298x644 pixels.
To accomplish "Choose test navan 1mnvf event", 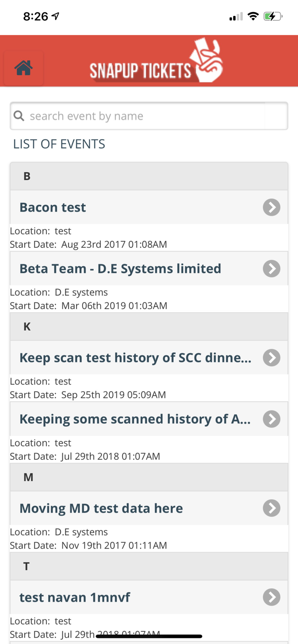I will [75, 597].
